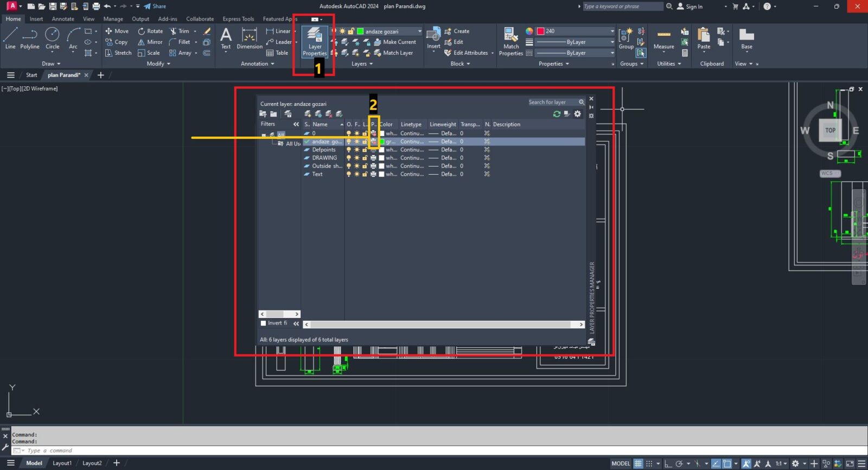Toggle plot for DRAWING layer
Image resolution: width=868 pixels, height=470 pixels.
373,158
